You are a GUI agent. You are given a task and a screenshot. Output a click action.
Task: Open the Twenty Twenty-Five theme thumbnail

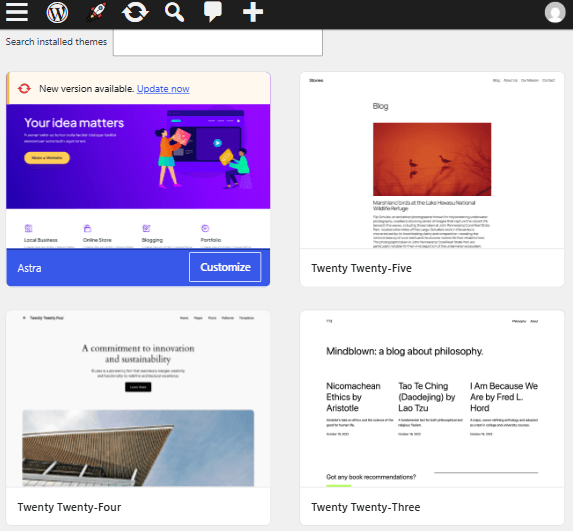click(432, 160)
